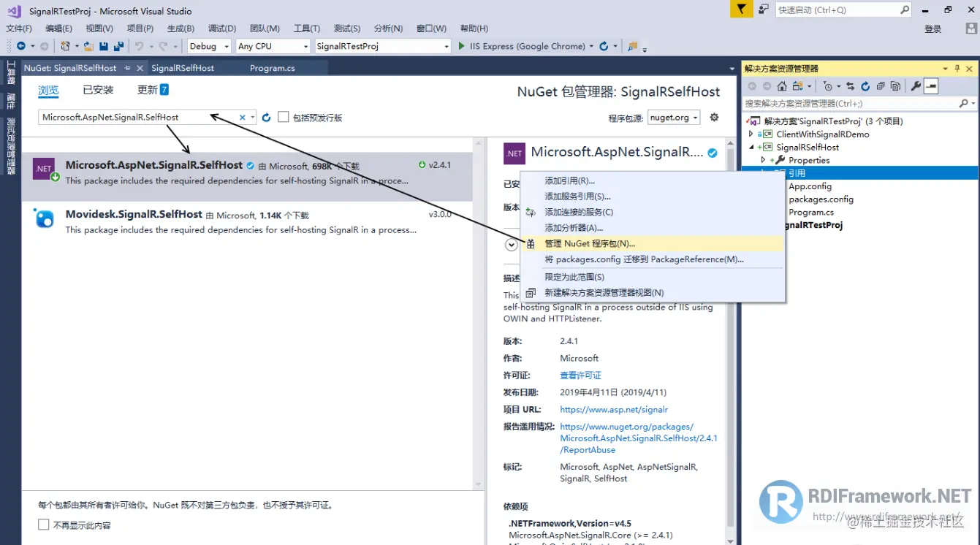Refresh the NuGet search results

click(x=266, y=117)
